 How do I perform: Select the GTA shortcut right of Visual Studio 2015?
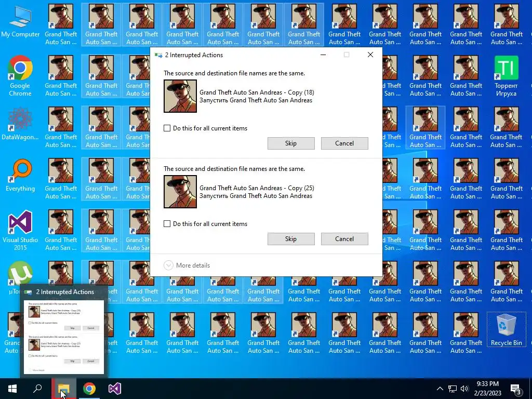click(61, 231)
